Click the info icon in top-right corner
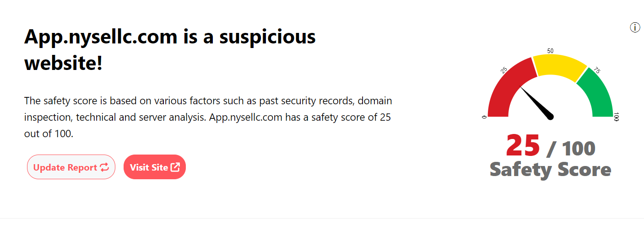This screenshot has height=230, width=644. click(x=635, y=28)
